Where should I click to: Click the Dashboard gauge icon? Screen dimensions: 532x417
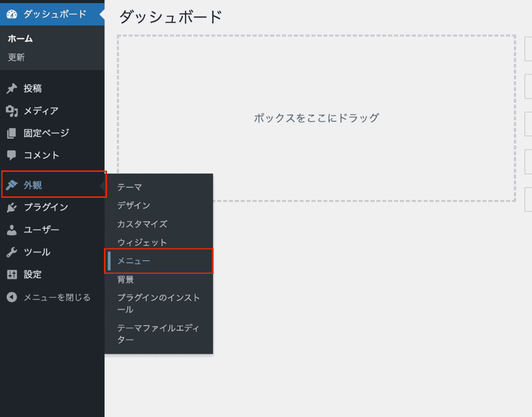tap(12, 15)
